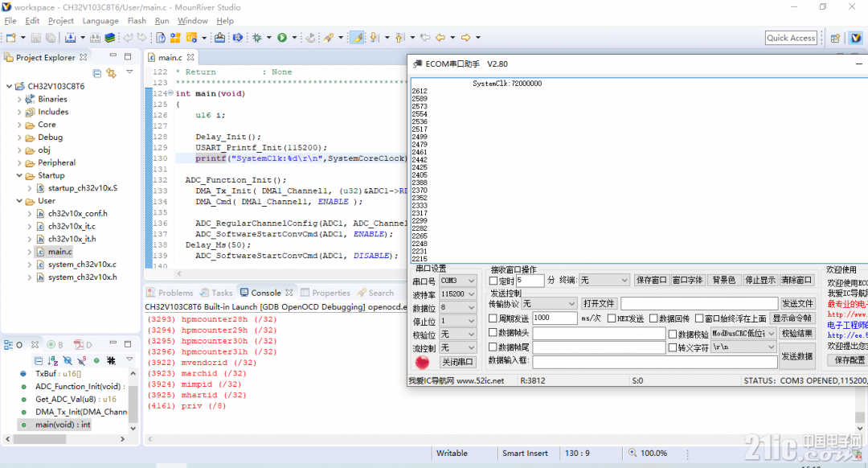Click the Download to chip toolbar icon
868x468 pixels.
tap(70, 38)
